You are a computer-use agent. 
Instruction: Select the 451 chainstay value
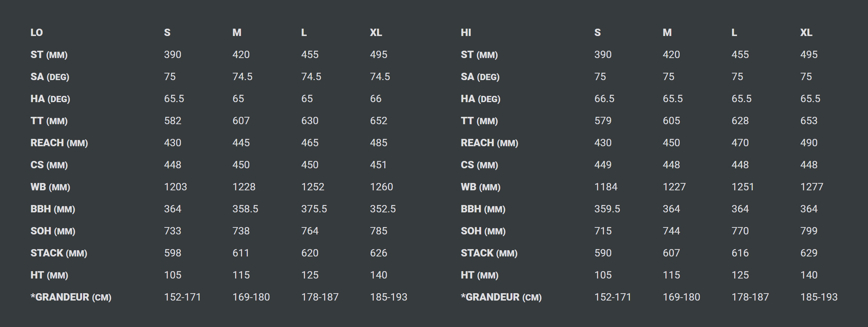[378, 165]
